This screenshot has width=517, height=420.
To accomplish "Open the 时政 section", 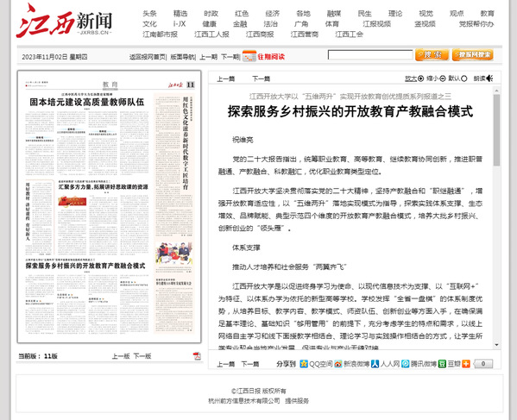I will (x=211, y=14).
